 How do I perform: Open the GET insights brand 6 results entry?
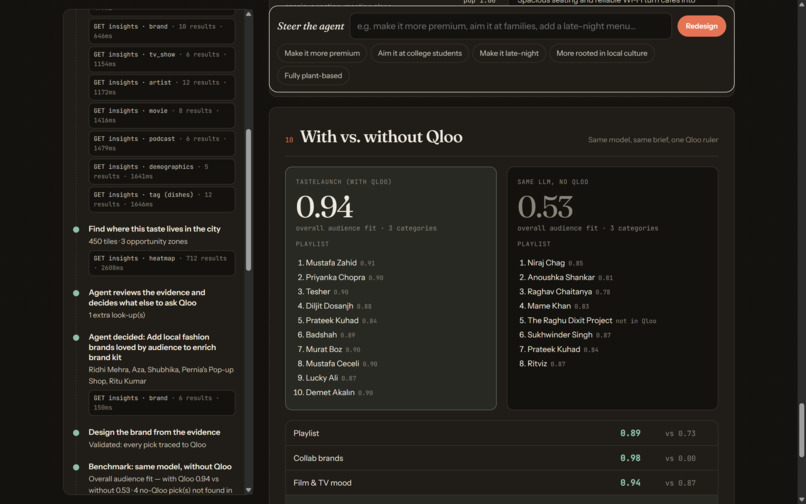[162, 403]
